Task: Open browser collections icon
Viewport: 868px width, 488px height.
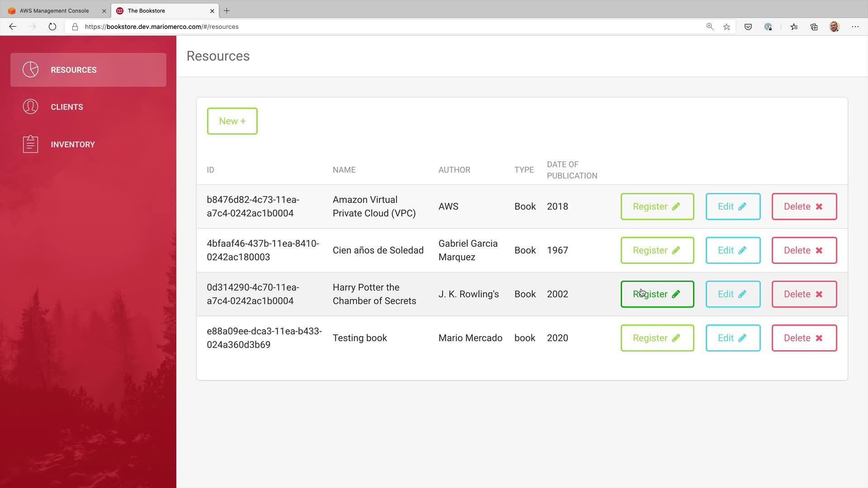Action: [814, 27]
